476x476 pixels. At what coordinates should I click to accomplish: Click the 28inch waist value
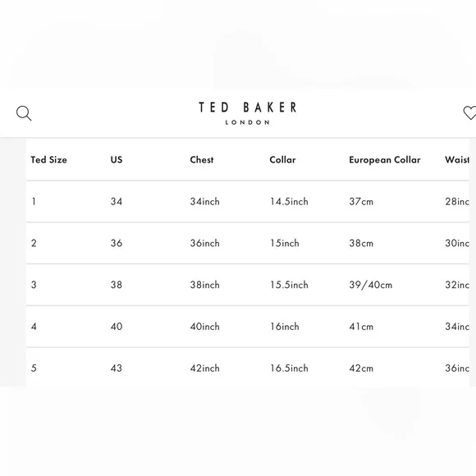(457, 202)
